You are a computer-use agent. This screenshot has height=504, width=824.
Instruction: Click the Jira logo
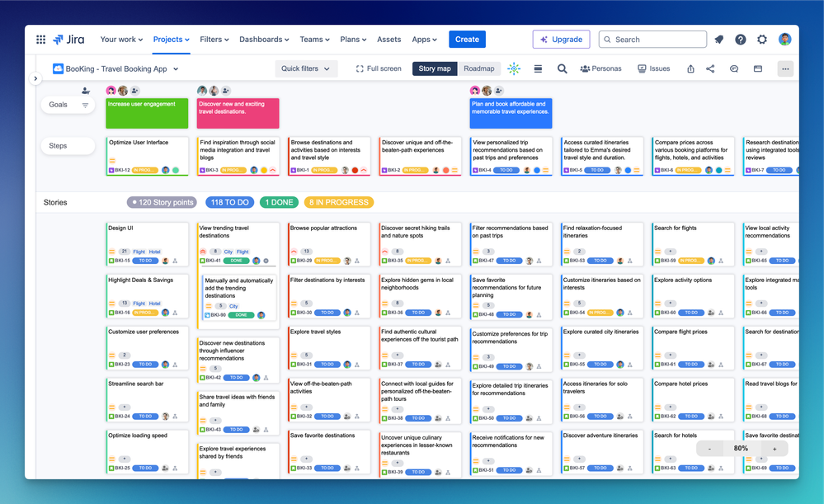click(x=68, y=40)
